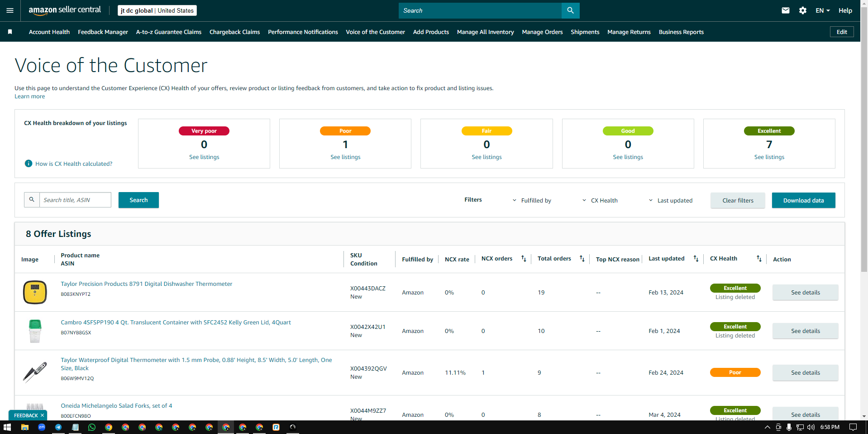Click the Edit button in navigation bar

pos(842,32)
